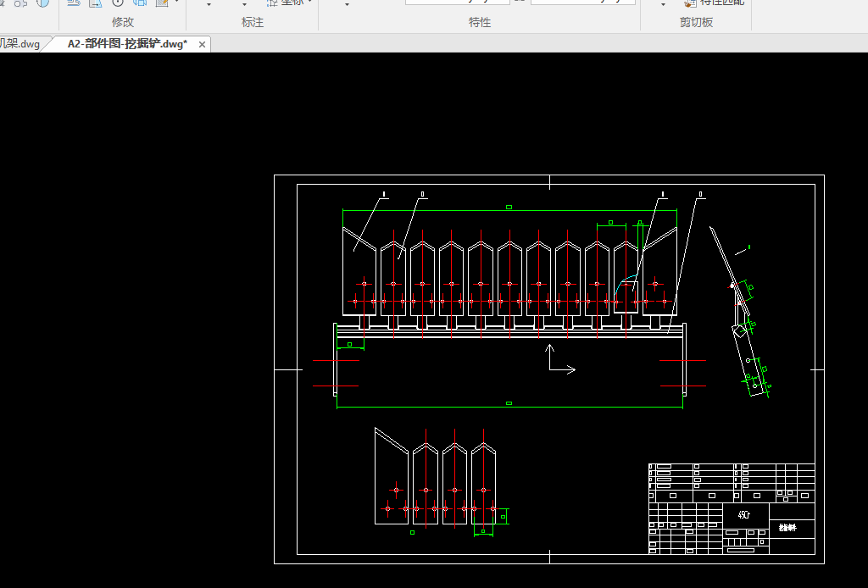Click the 特性匹配 match properties button
Viewport: 868px width, 588px height.
pos(715,3)
